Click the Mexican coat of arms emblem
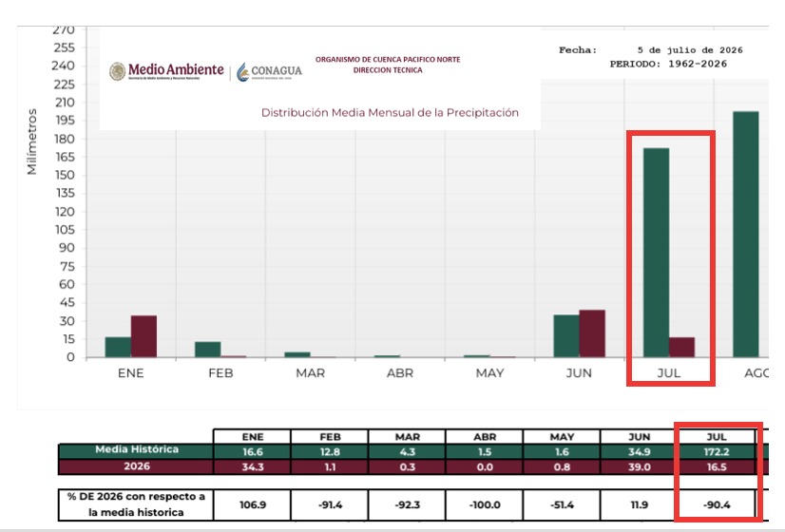Screen dimensions: 785x532 [x=118, y=71]
